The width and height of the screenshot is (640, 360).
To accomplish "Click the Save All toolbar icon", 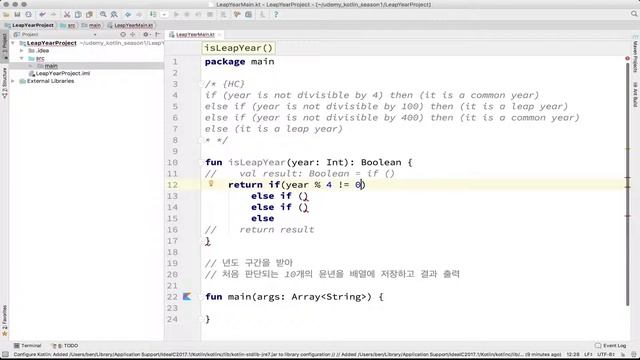I will [x=17, y=15].
